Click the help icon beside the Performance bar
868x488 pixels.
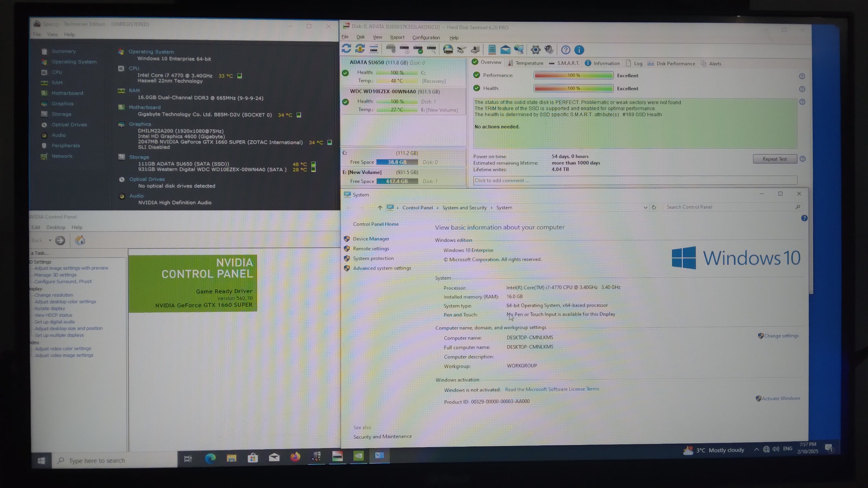pos(802,76)
